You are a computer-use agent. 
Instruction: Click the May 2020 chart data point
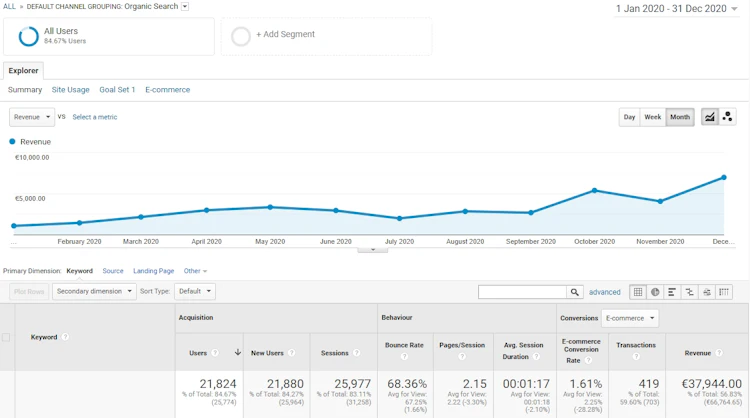tap(270, 207)
